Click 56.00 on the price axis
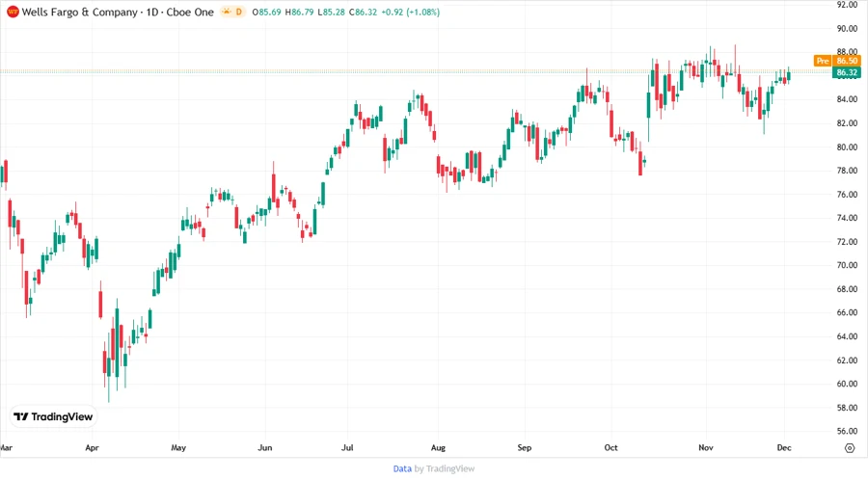The height and width of the screenshot is (480, 868). pyautogui.click(x=847, y=432)
